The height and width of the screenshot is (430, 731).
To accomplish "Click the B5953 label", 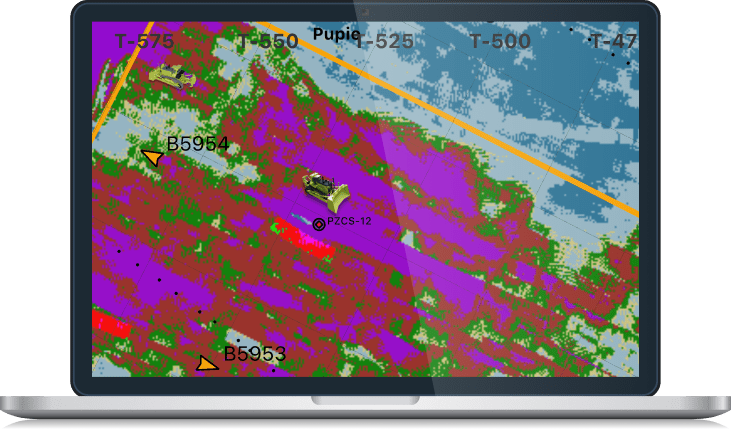I will [255, 354].
